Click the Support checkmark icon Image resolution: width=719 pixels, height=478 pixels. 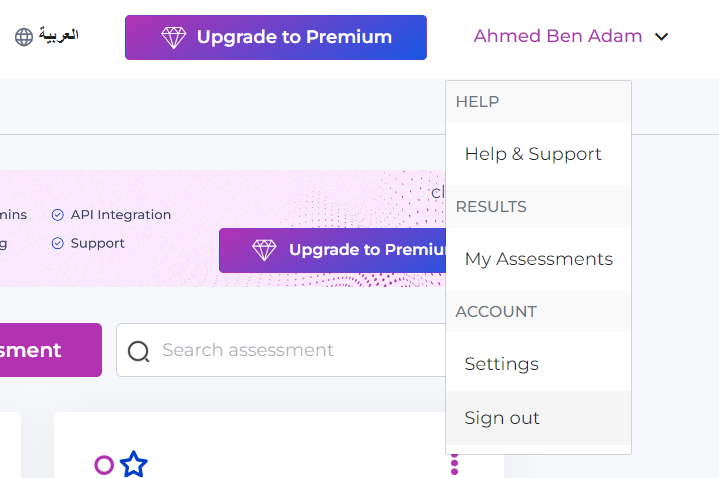[57, 243]
